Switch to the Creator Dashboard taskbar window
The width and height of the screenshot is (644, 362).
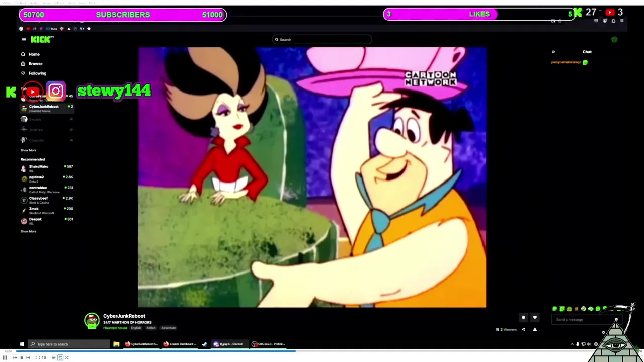180,344
